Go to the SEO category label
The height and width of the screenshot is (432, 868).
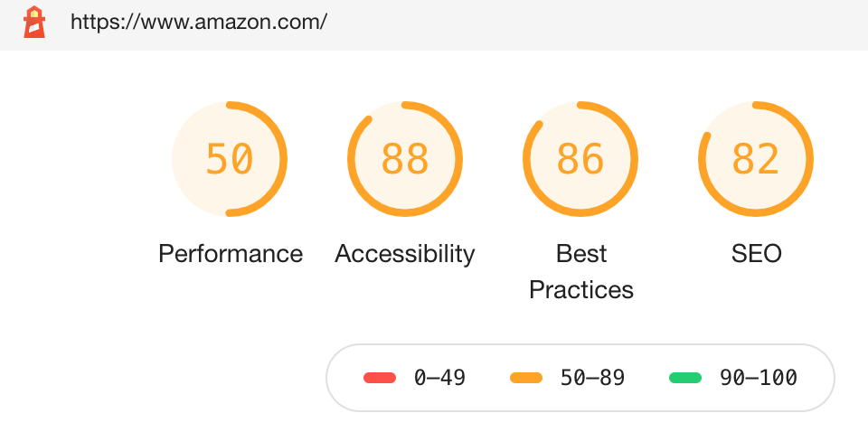[756, 254]
